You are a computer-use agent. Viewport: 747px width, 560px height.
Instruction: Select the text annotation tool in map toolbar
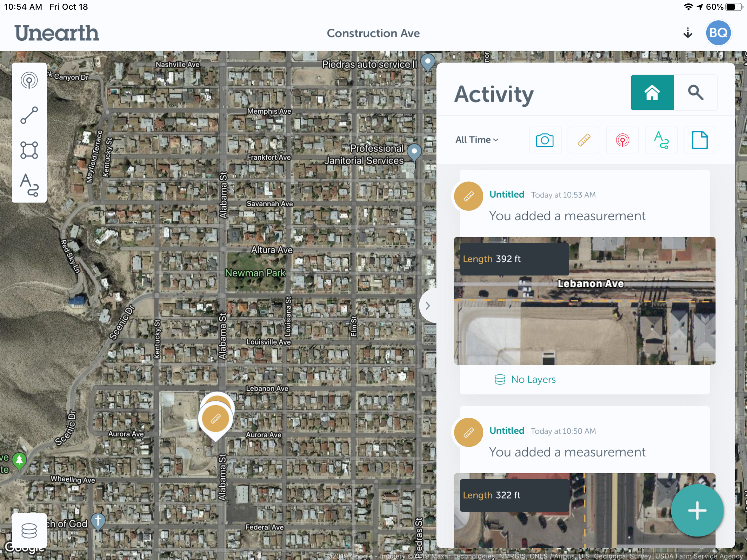[x=29, y=185]
